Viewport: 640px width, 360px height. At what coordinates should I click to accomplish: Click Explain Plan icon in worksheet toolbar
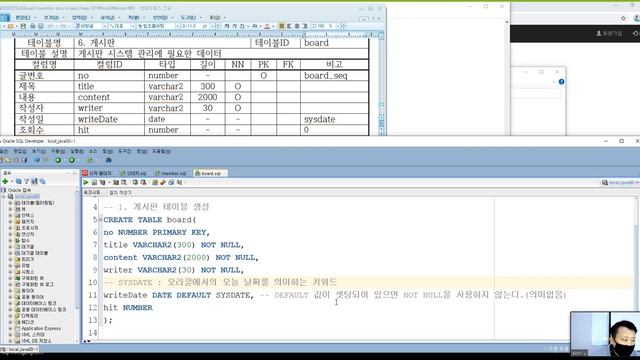[102, 182]
